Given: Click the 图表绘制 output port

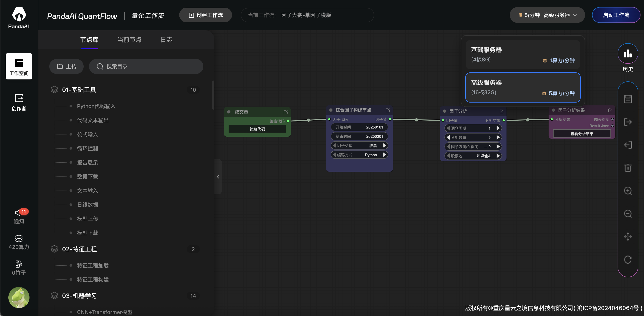Looking at the screenshot, I should pos(612,119).
